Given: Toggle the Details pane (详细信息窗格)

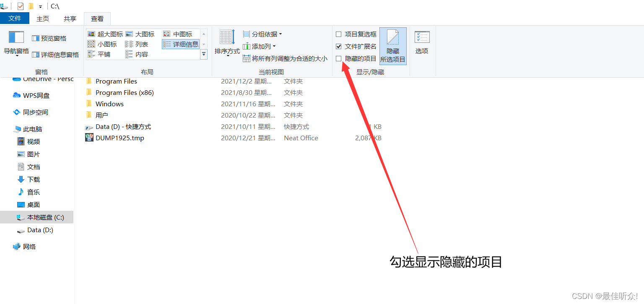Looking at the screenshot, I should click(55, 55).
